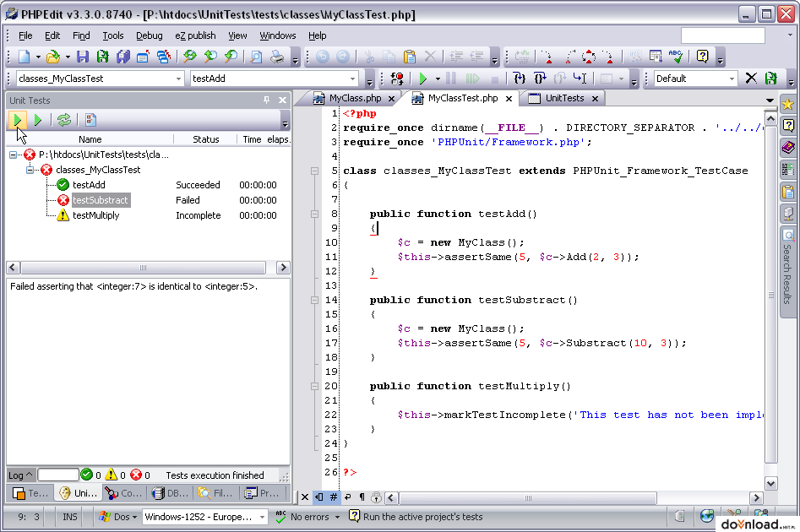
Task: Open the eZ publish menu
Action: click(195, 35)
